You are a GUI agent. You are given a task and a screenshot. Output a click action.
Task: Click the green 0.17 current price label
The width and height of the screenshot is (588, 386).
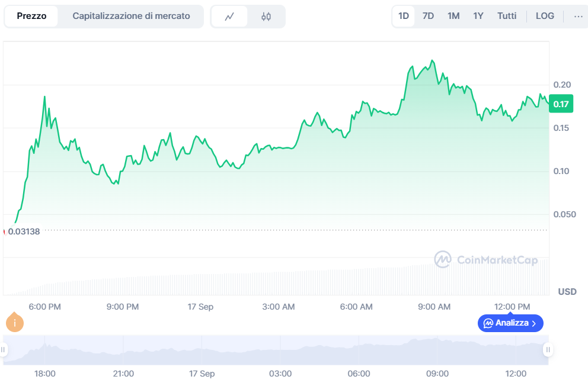click(561, 105)
